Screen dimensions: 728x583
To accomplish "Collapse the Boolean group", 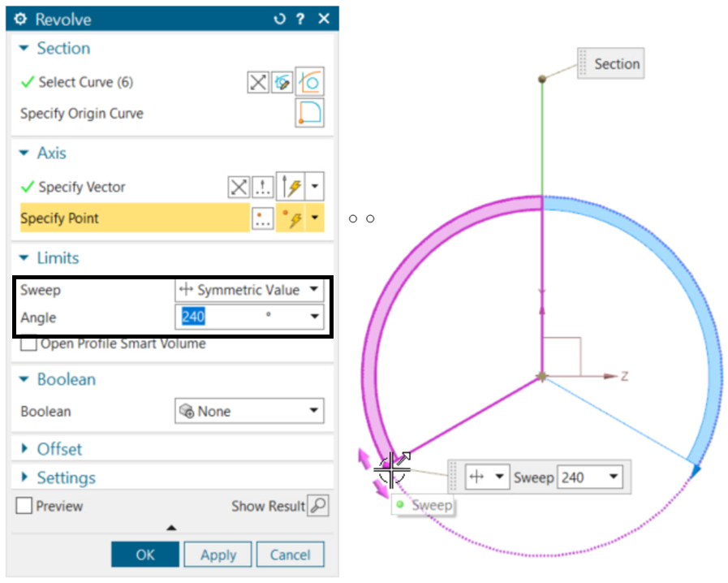I will 24,379.
